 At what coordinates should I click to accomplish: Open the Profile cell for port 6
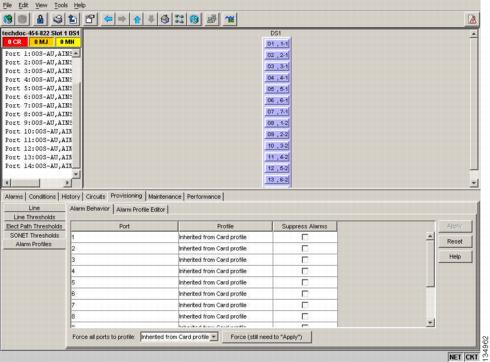point(225,294)
